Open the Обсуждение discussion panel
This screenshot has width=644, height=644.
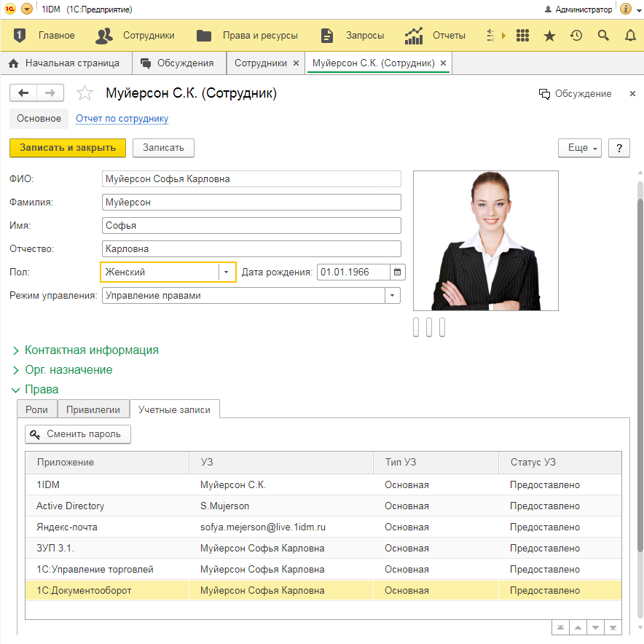(x=575, y=94)
